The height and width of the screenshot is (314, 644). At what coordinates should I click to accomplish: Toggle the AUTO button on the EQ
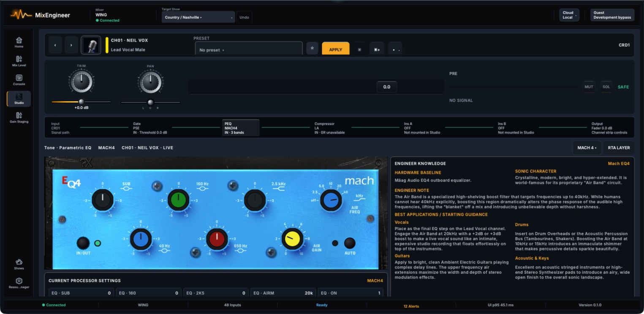[350, 243]
